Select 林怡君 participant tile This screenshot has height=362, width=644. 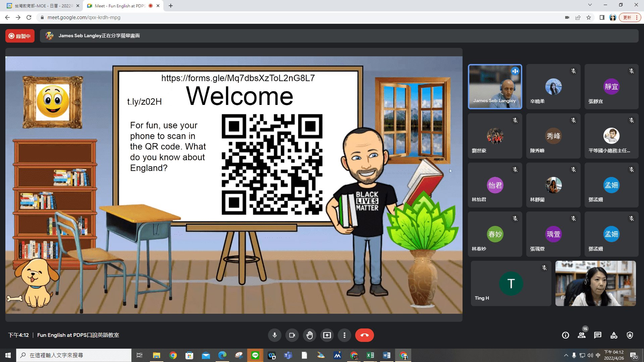(495, 185)
